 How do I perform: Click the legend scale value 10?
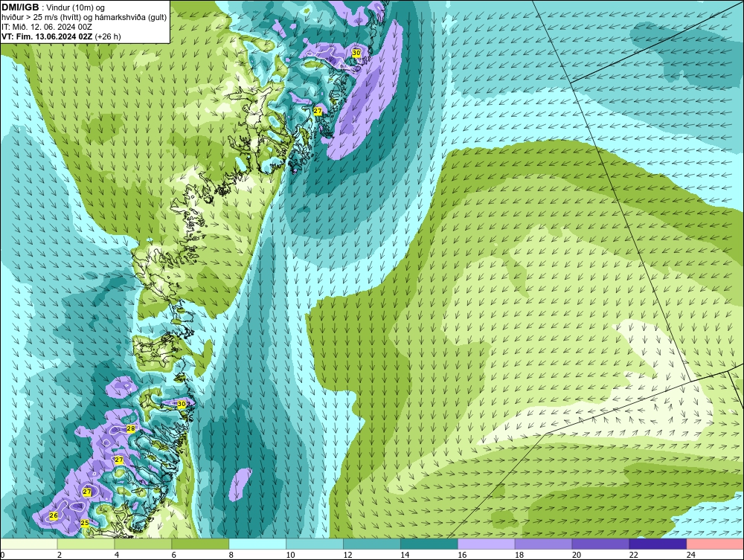coord(290,555)
